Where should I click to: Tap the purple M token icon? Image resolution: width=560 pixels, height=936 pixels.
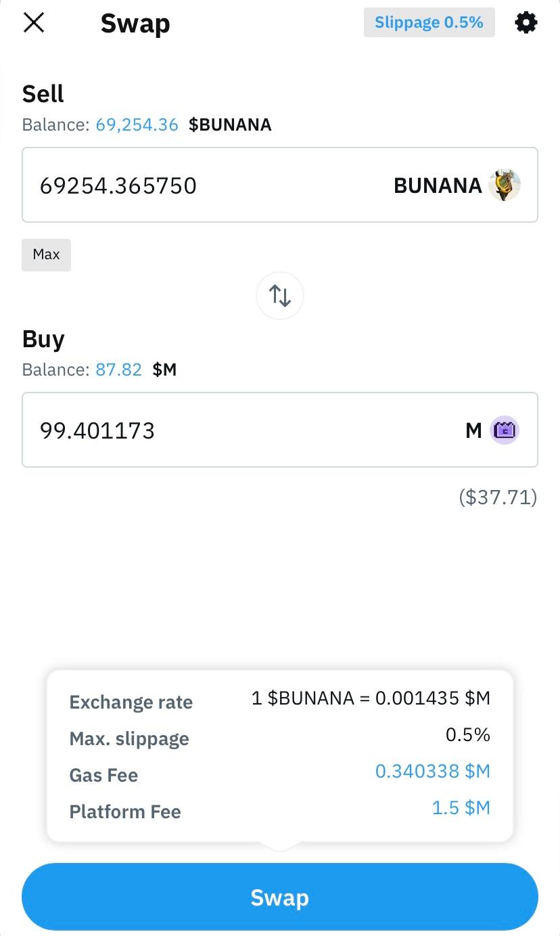click(x=505, y=430)
